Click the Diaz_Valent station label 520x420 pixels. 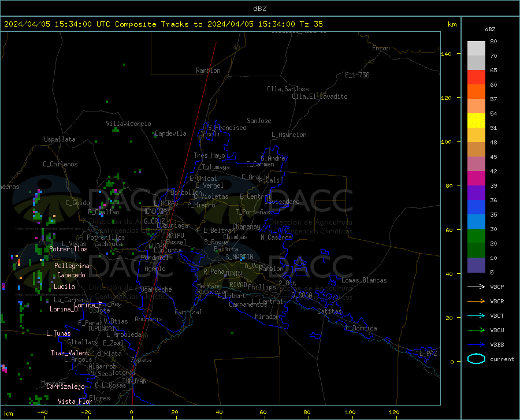pyautogui.click(x=70, y=353)
